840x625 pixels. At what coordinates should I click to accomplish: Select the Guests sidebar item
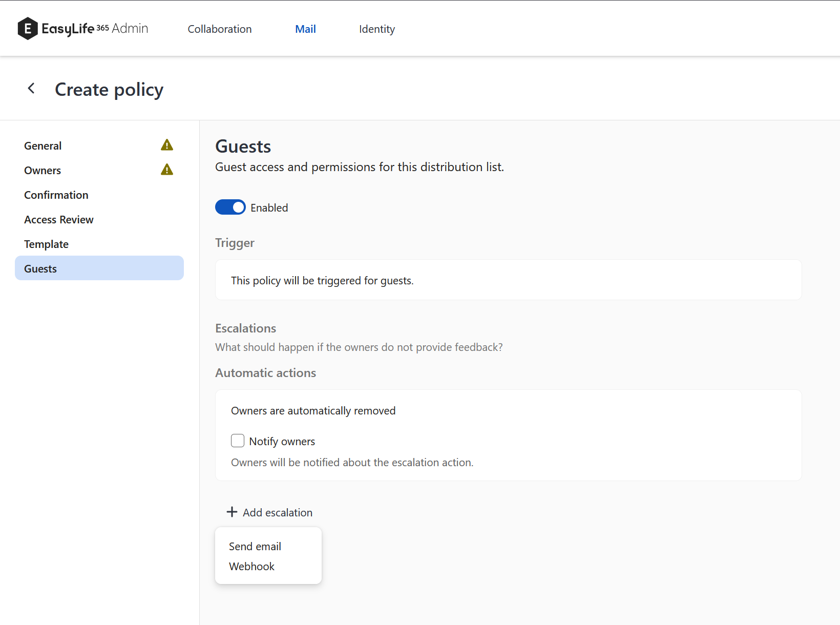coord(40,268)
